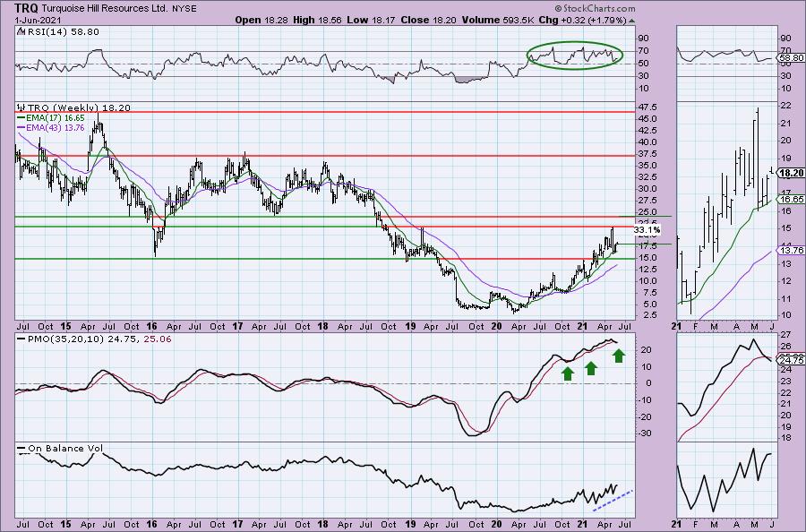The height and width of the screenshot is (532, 806).
Task: Click the PMO legend black line swatch
Action: tap(21, 339)
